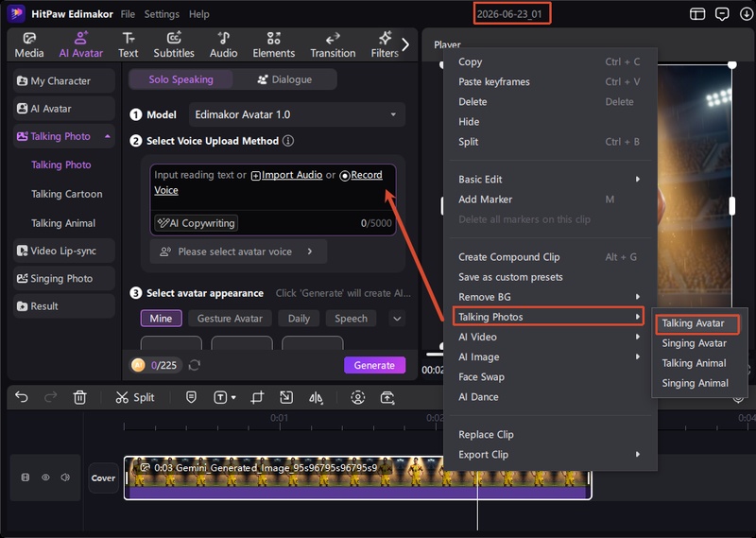Viewport: 756px width, 538px height.
Task: Click the AI Copywriting button
Action: (196, 223)
